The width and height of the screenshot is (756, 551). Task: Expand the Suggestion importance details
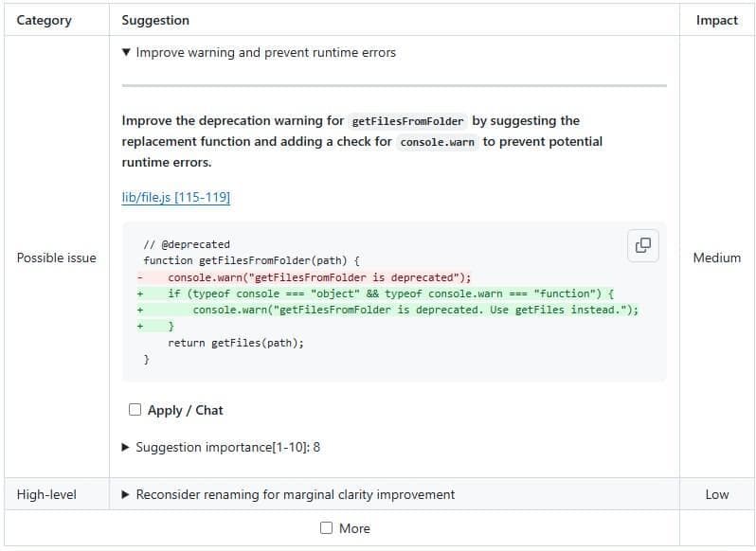(x=127, y=447)
